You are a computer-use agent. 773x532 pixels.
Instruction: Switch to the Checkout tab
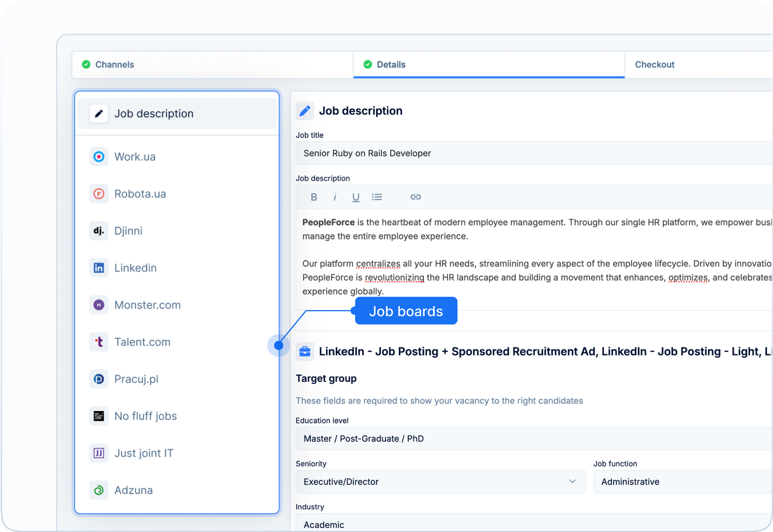point(699,65)
